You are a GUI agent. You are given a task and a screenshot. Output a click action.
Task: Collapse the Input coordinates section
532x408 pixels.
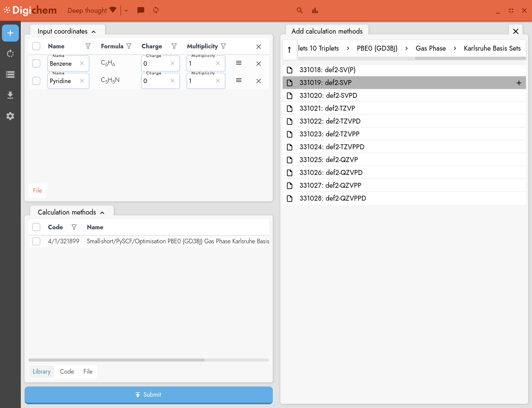[x=93, y=31]
